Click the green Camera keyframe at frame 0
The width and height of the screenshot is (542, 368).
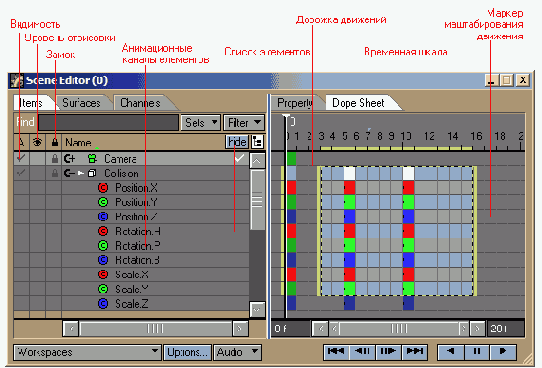coord(291,159)
